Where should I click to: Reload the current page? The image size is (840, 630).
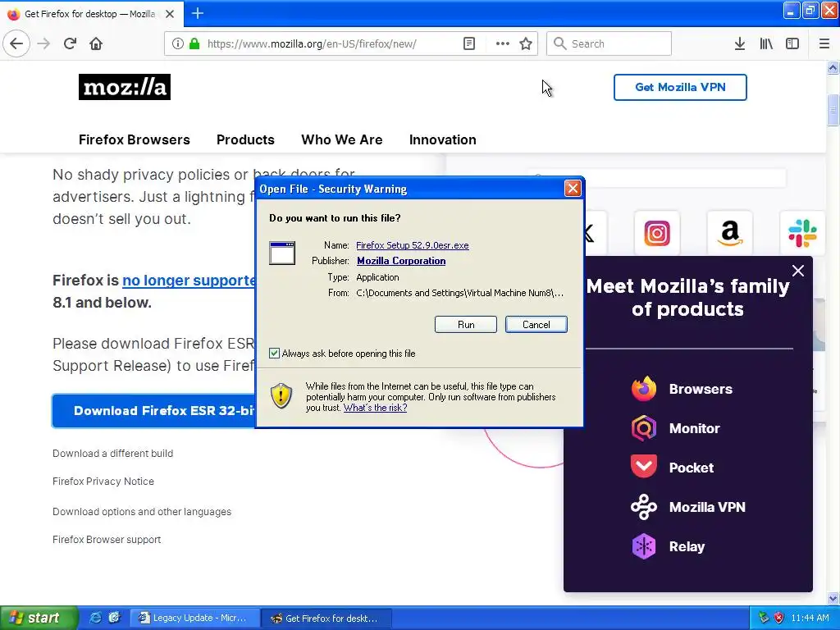(x=71, y=43)
